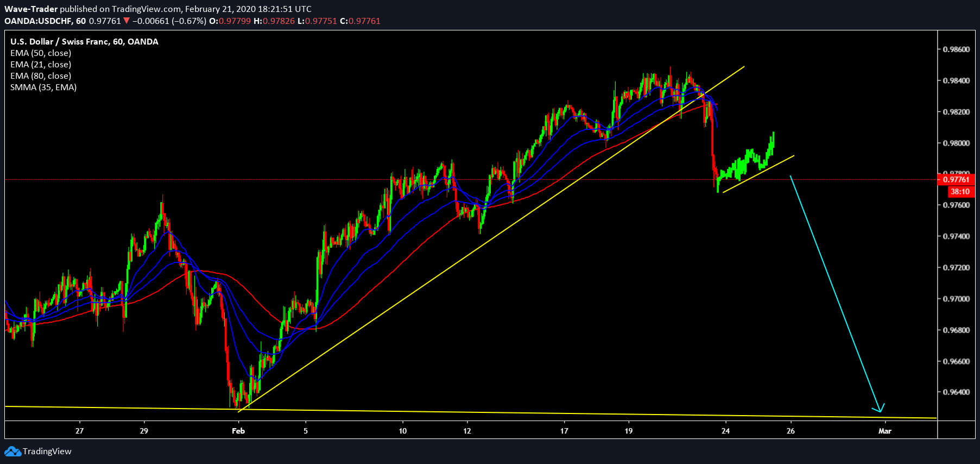
Task: Select the EMA (21, close) indicator label
Action: point(41,65)
